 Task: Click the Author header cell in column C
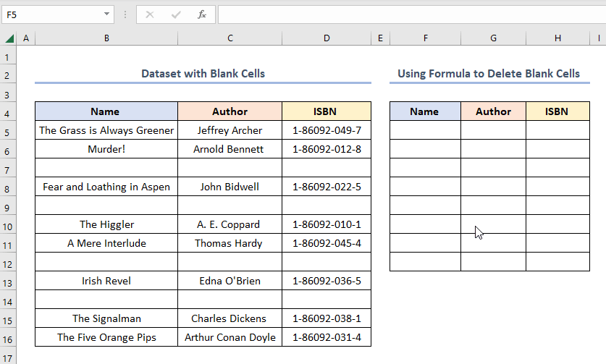230,111
